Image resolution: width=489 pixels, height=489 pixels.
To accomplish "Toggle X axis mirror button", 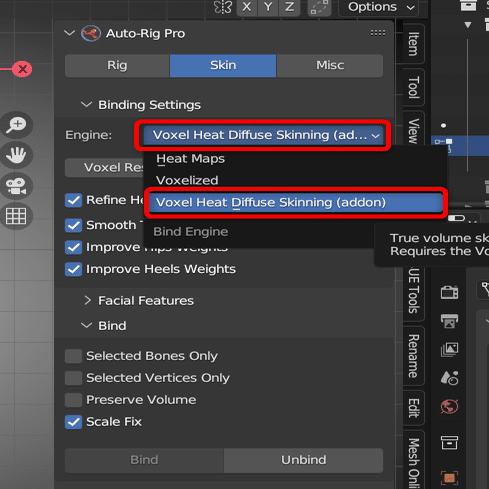I will pos(247,7).
